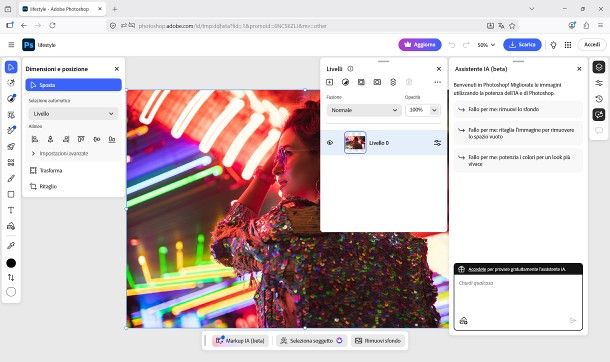Open the History panel in right rail

pos(599,99)
